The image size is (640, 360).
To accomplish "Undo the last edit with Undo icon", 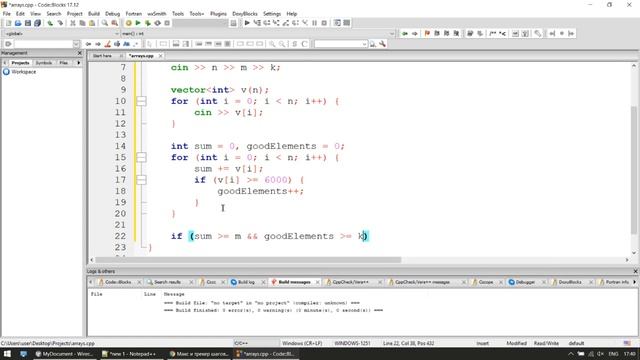I will point(50,23).
